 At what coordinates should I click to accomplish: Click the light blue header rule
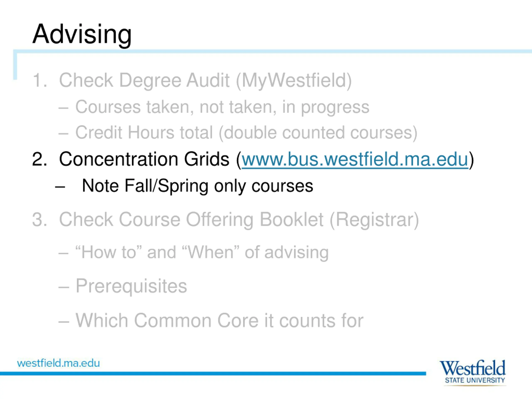click(x=272, y=52)
